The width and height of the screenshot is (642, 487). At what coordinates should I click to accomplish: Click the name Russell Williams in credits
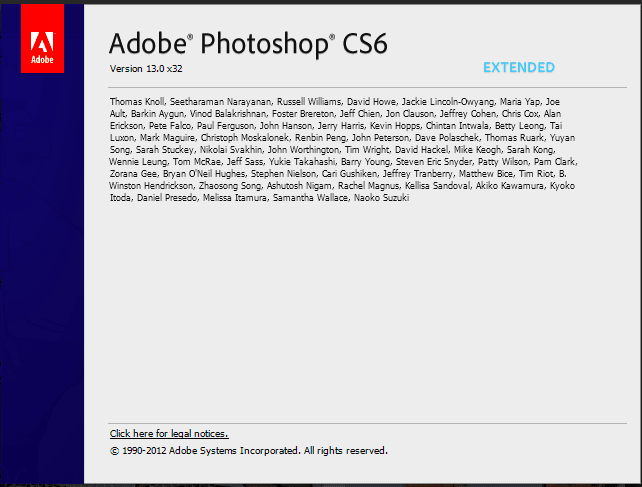(x=309, y=102)
